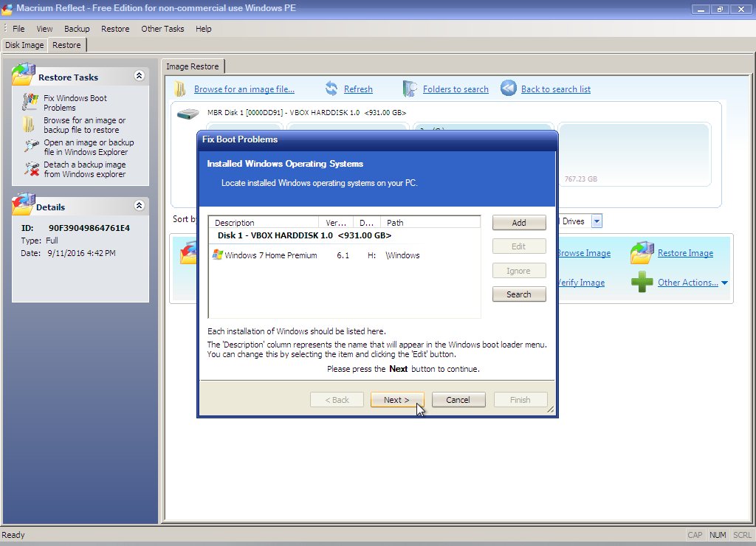Image resolution: width=756 pixels, height=546 pixels.
Task: Click the green plus Other Actions icon
Action: 642,282
